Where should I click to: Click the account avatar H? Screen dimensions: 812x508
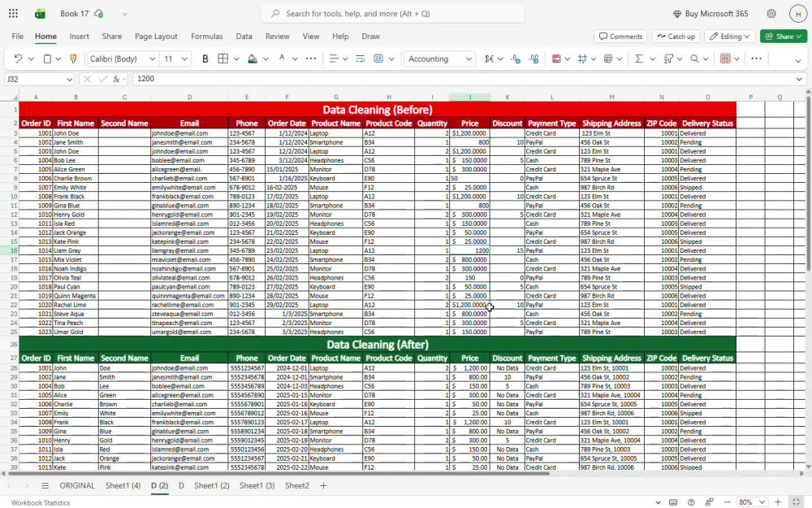point(798,14)
